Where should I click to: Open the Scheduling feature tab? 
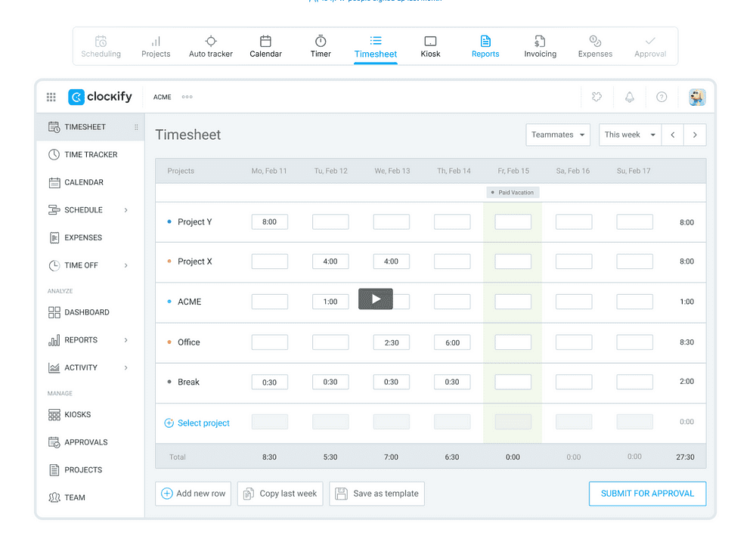coord(101,46)
